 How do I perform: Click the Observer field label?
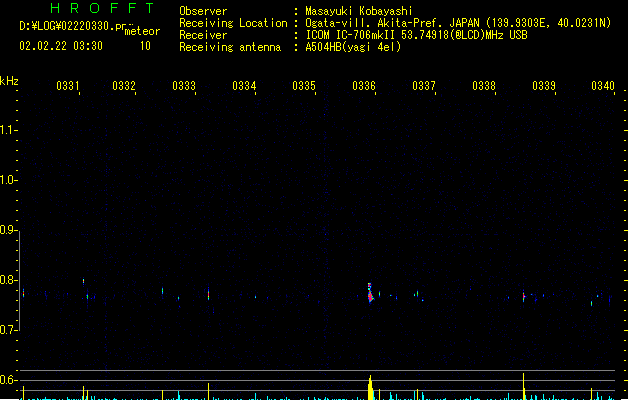(203, 11)
